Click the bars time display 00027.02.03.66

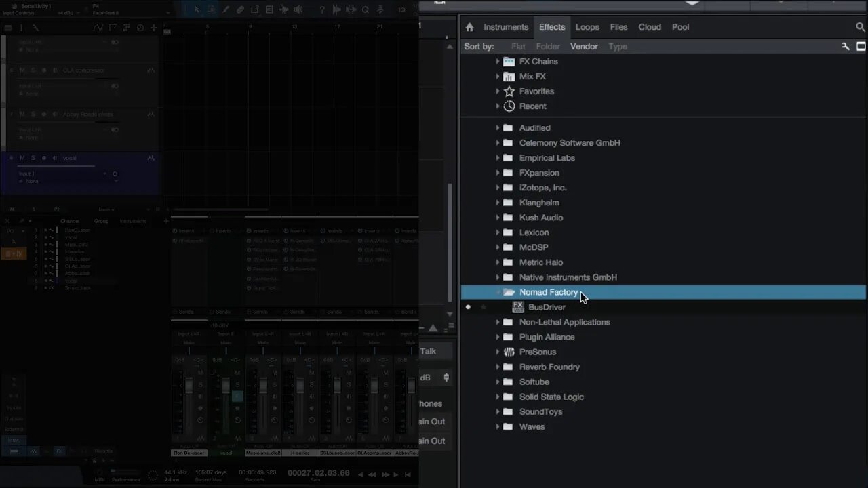[319, 473]
